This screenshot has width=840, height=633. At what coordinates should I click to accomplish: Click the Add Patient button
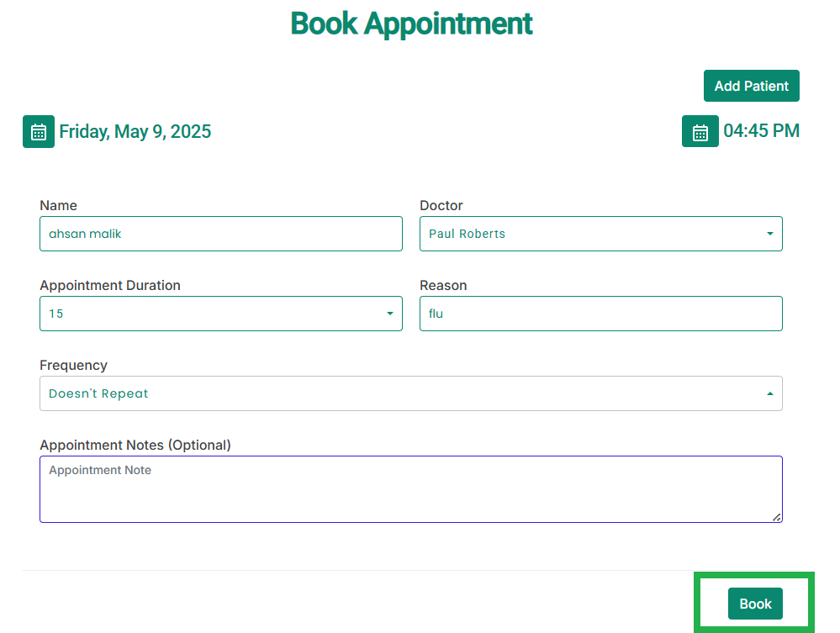[752, 86]
